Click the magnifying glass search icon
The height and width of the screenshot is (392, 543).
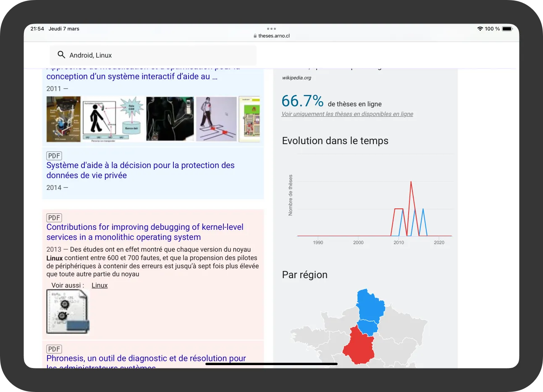point(61,55)
